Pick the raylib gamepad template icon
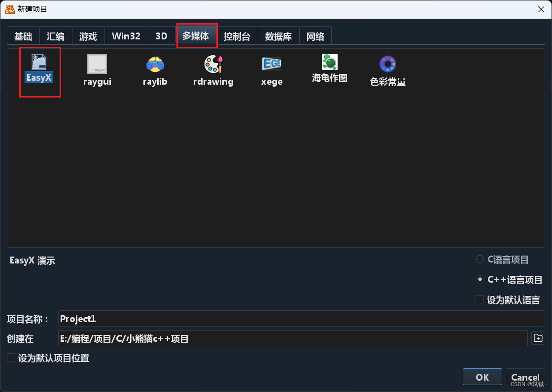The width and height of the screenshot is (552, 392). pos(155,64)
